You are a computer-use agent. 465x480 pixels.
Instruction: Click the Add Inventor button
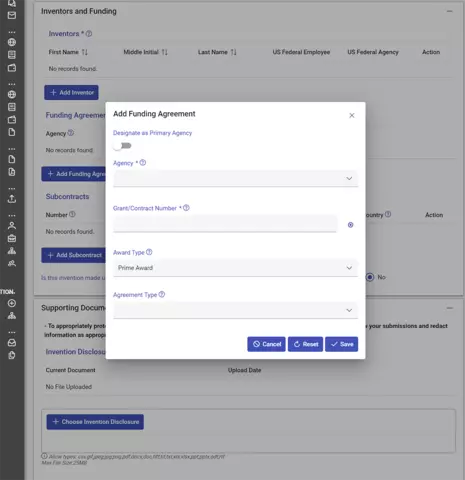point(71,92)
